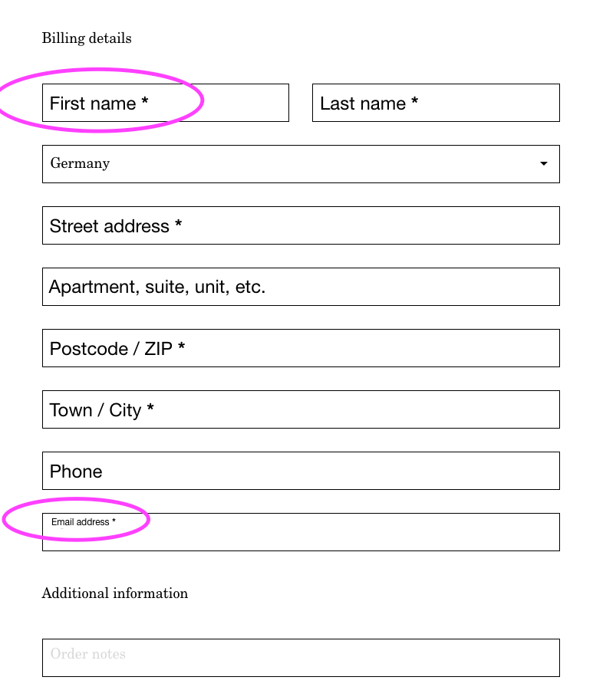This screenshot has height=700, width=593.
Task: Click the country selector's dropdown arrow
Action: click(x=544, y=164)
